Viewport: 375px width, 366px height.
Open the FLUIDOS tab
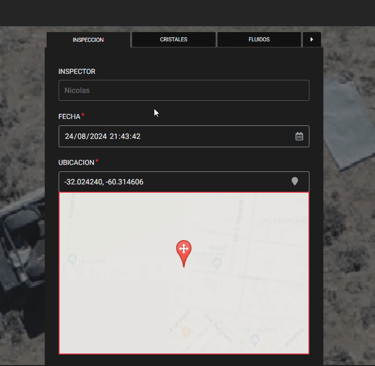click(259, 39)
